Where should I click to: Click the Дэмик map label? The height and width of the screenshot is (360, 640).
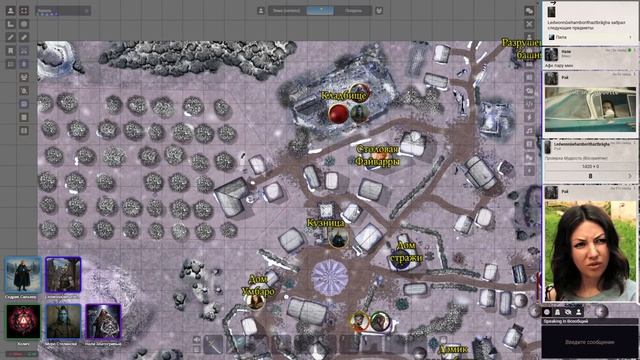pos(453,349)
